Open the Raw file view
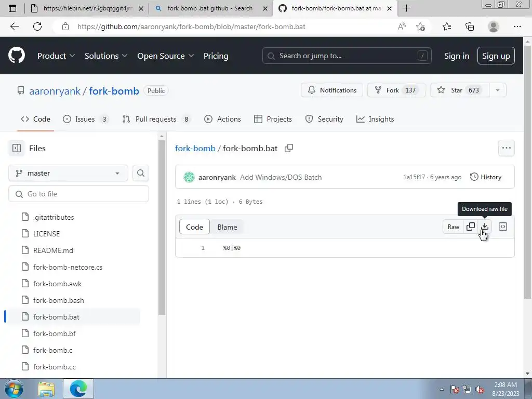This screenshot has height=399, width=532. pyautogui.click(x=453, y=227)
